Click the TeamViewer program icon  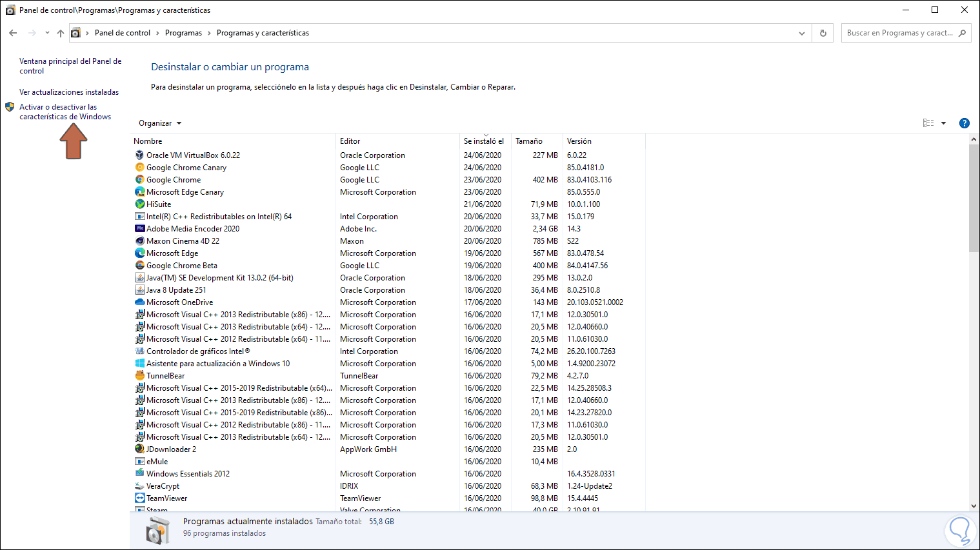tap(139, 498)
